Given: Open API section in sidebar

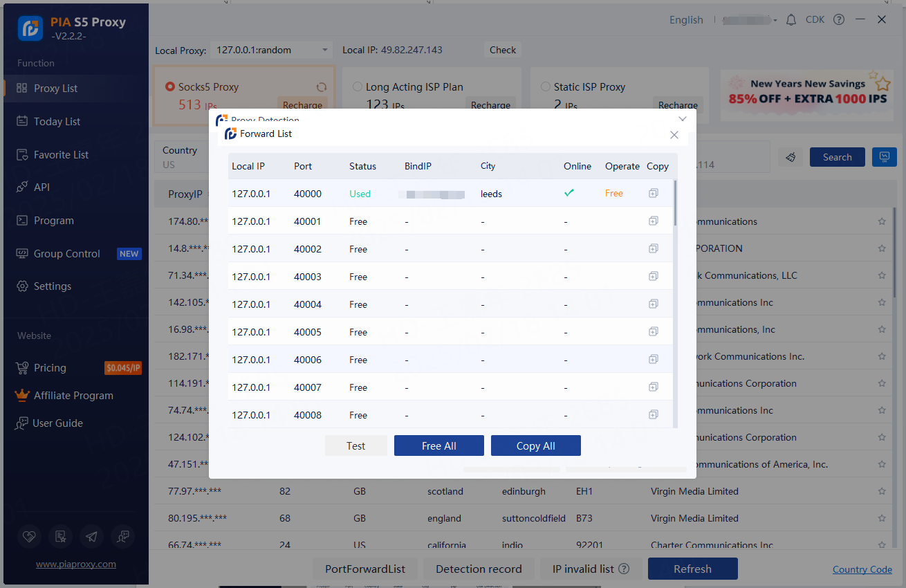Looking at the screenshot, I should 76,187.
